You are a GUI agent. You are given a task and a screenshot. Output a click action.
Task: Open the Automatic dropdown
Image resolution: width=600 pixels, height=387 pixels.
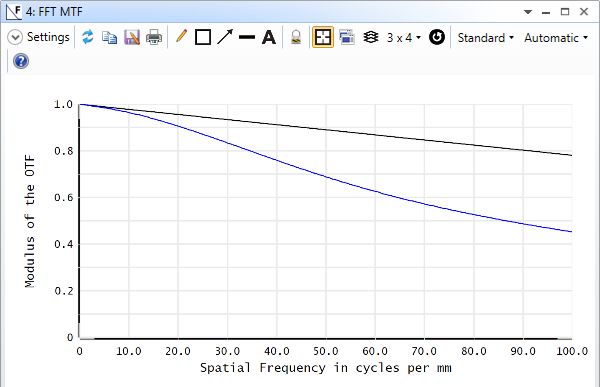(x=556, y=38)
